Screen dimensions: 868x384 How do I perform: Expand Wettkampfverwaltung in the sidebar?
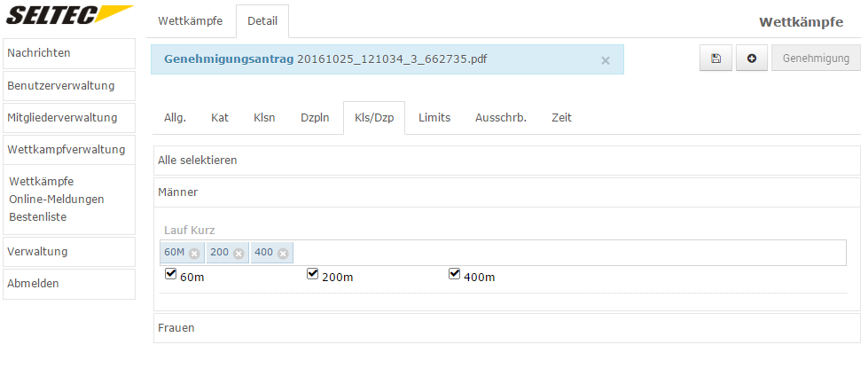click(x=69, y=149)
